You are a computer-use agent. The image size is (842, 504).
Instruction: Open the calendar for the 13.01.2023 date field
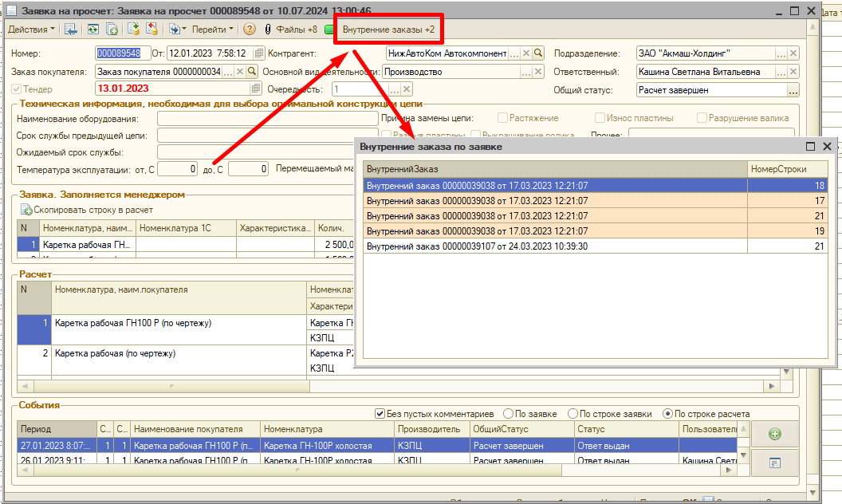256,89
